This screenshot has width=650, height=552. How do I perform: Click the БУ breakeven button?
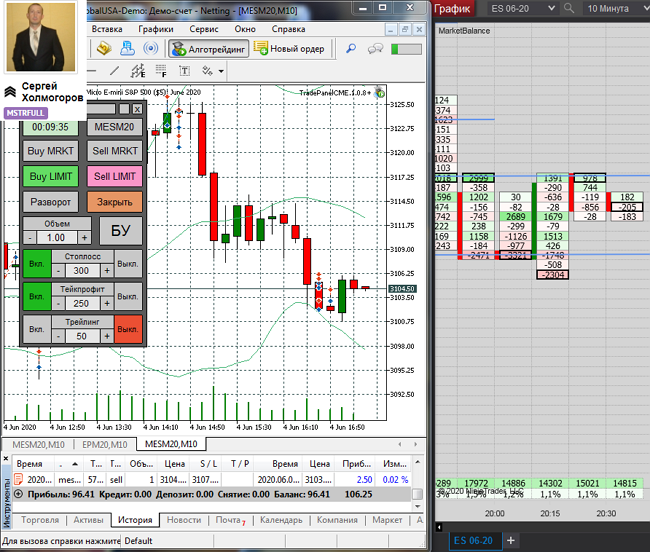[x=121, y=230]
